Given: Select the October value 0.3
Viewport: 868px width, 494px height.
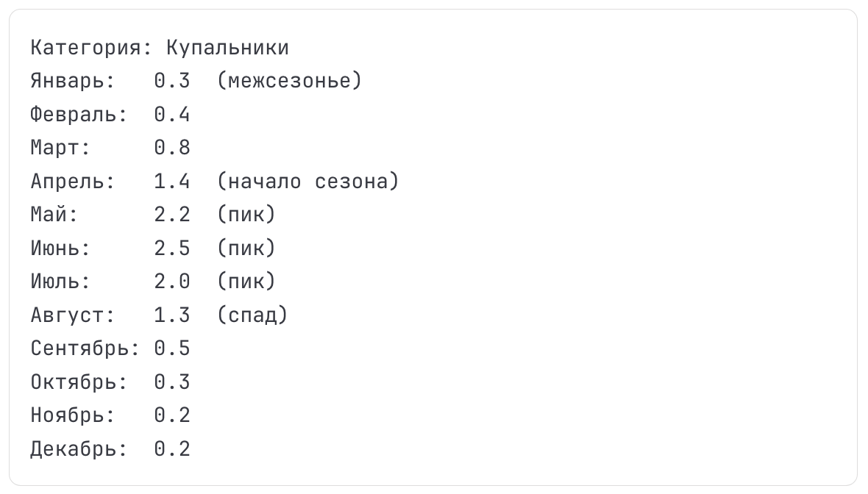Looking at the screenshot, I should 172,382.
